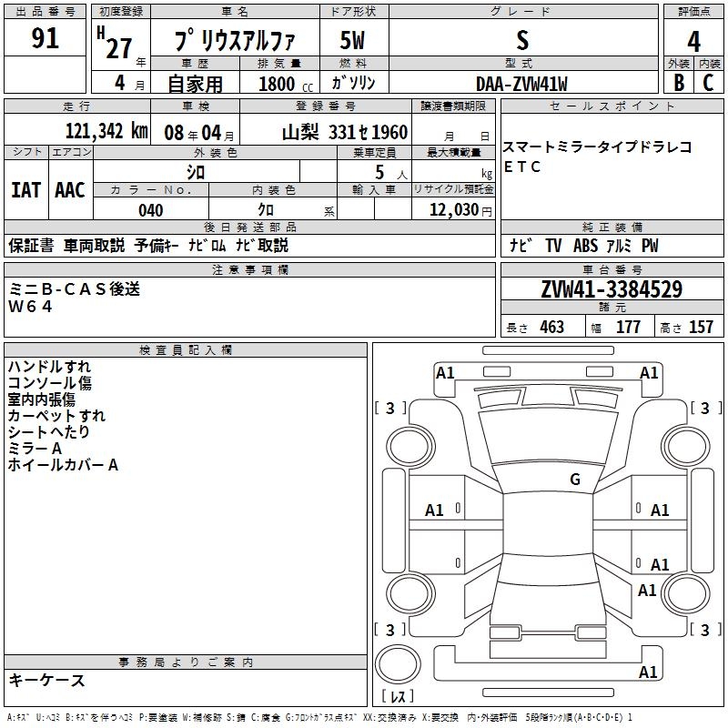This screenshot has height=728, width=728.
Task: Click the spare tire circle above レス
Action: [398, 663]
